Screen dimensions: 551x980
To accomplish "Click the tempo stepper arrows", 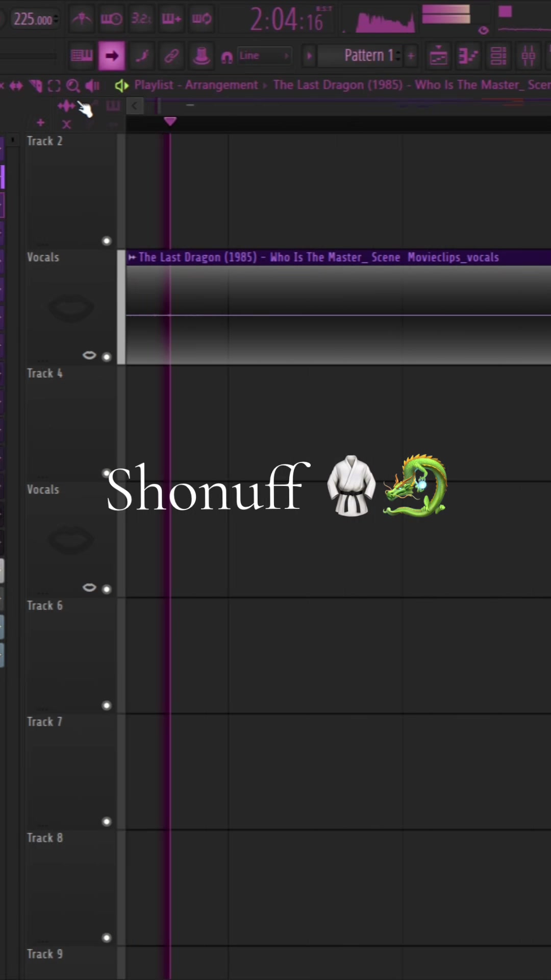I will point(56,19).
